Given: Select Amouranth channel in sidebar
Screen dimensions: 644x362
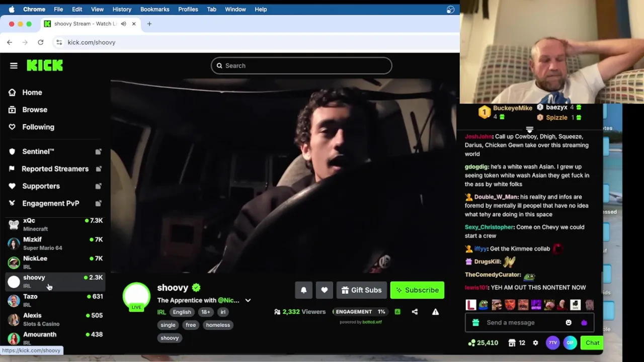Looking at the screenshot, I should (x=55, y=338).
